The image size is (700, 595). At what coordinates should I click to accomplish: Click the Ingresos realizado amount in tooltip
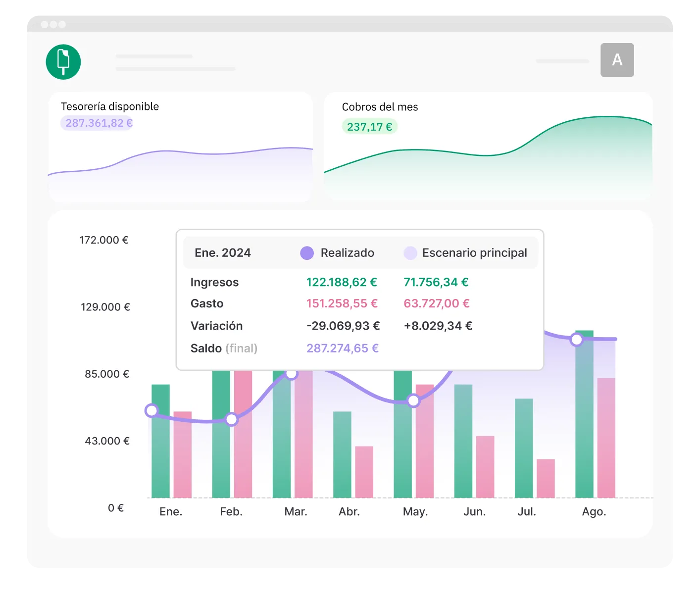point(341,282)
